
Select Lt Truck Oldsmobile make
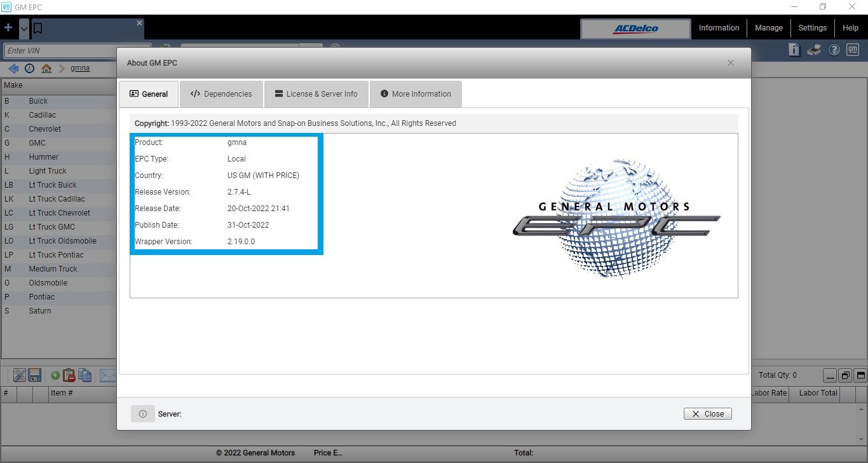(59, 241)
